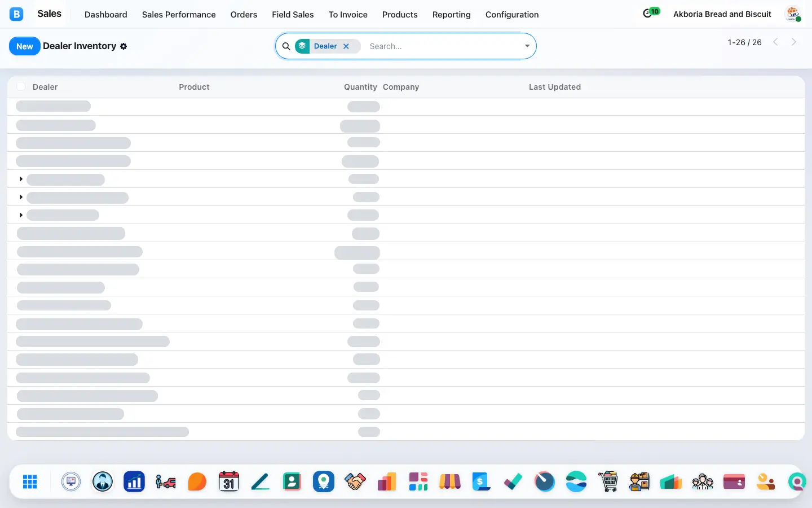The image size is (812, 508).
Task: Tick the select-all checkbox in table header
Action: (21, 86)
